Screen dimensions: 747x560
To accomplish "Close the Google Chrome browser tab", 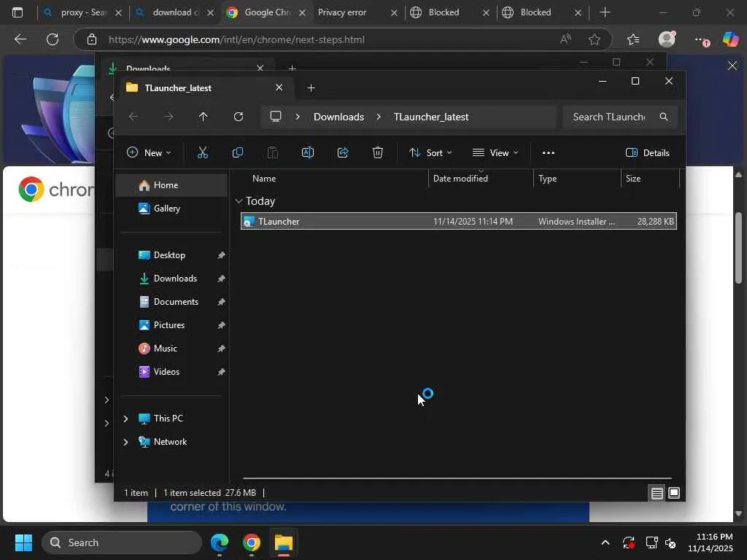I will pyautogui.click(x=302, y=13).
